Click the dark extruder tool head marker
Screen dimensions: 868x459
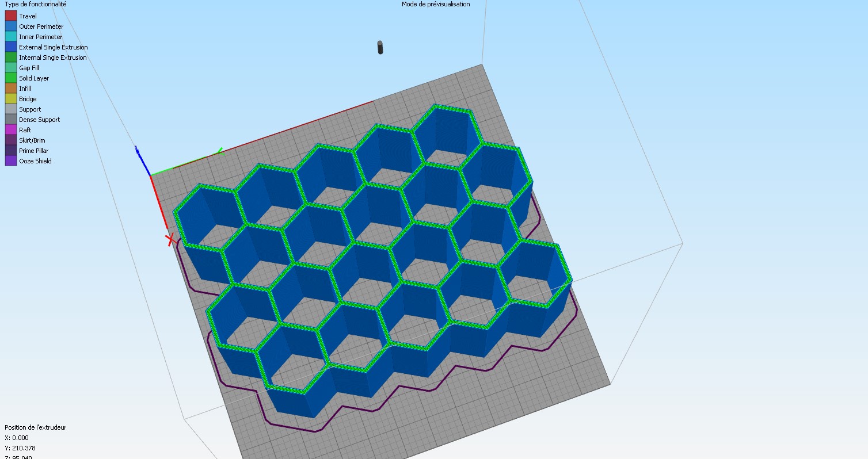(x=380, y=47)
